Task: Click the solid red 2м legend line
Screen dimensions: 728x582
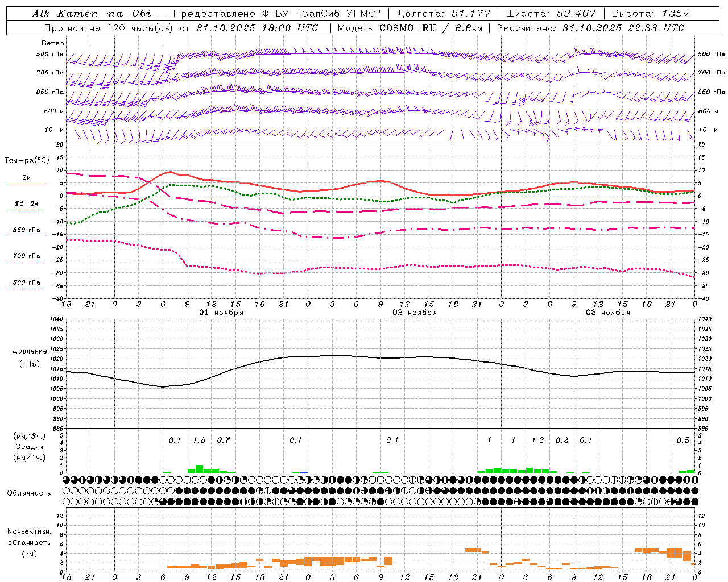Action: [26, 184]
